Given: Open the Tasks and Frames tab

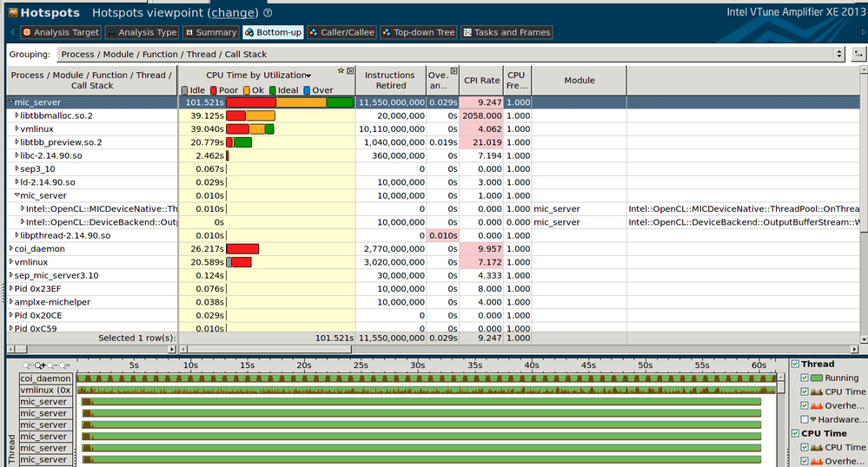Looking at the screenshot, I should coord(506,32).
